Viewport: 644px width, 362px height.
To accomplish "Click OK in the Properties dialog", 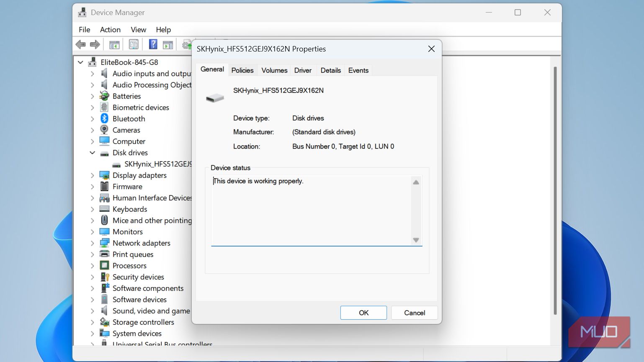I will [363, 313].
